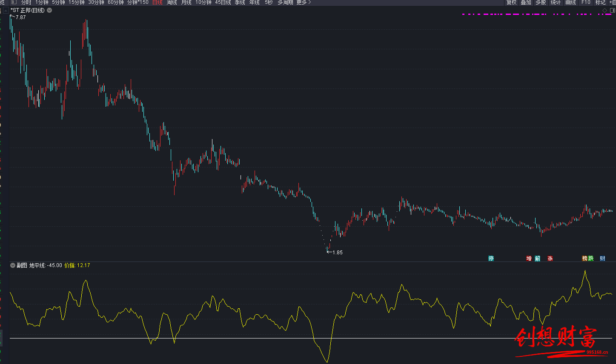Click the 7.87 high price label
The image size is (616, 364).
[x=20, y=17]
